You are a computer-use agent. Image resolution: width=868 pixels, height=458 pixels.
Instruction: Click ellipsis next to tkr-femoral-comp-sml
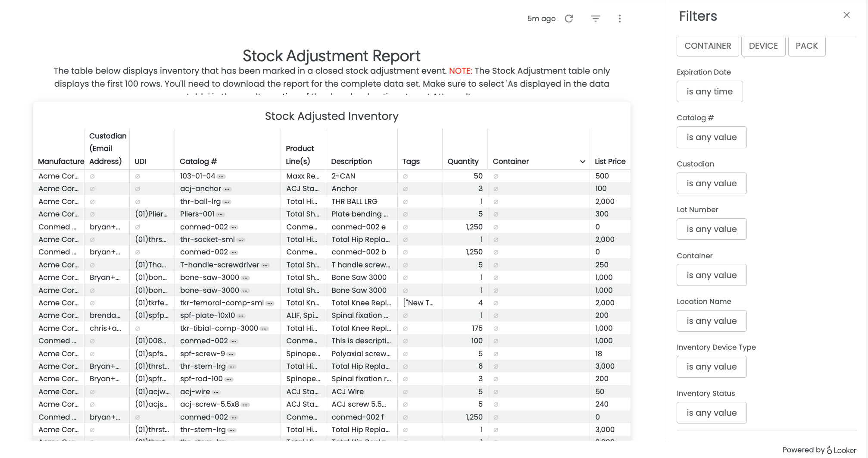[270, 303]
